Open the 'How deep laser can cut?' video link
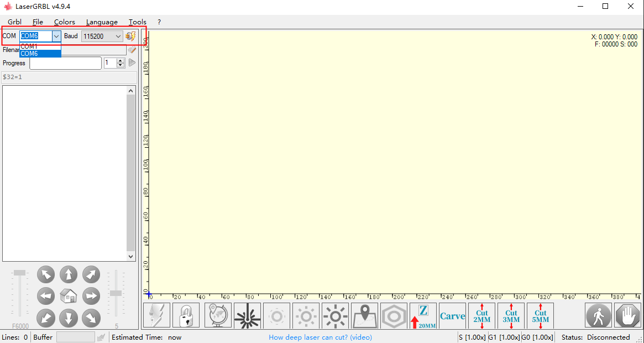The image size is (644, 343). pyautogui.click(x=320, y=337)
